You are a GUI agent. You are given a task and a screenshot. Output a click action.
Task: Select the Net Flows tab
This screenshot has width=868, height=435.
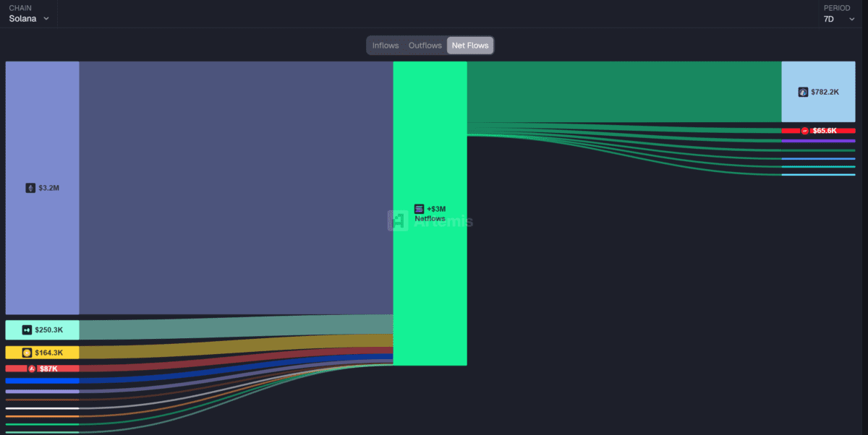(470, 46)
